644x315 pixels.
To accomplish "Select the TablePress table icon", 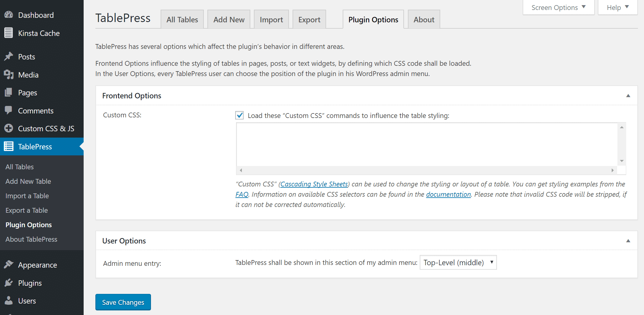I will (x=9, y=146).
